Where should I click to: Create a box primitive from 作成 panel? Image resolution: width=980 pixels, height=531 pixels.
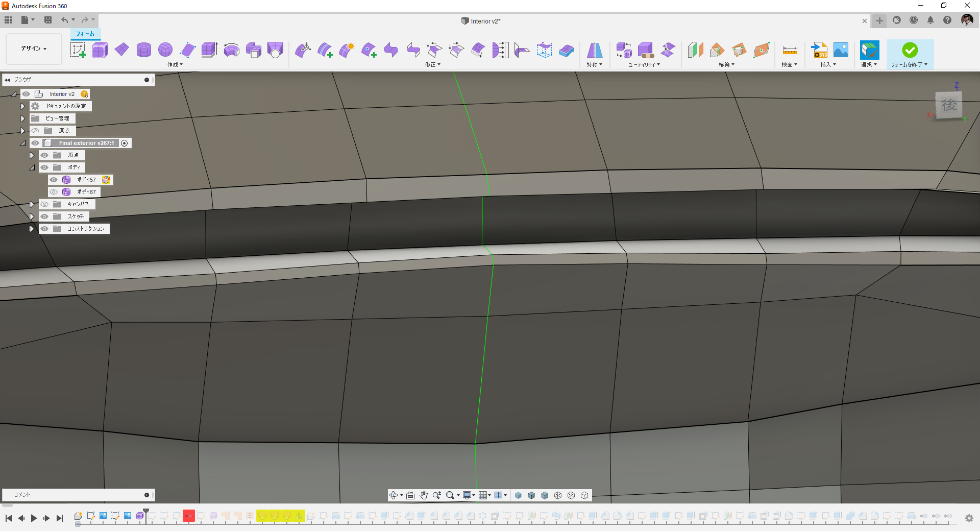100,50
